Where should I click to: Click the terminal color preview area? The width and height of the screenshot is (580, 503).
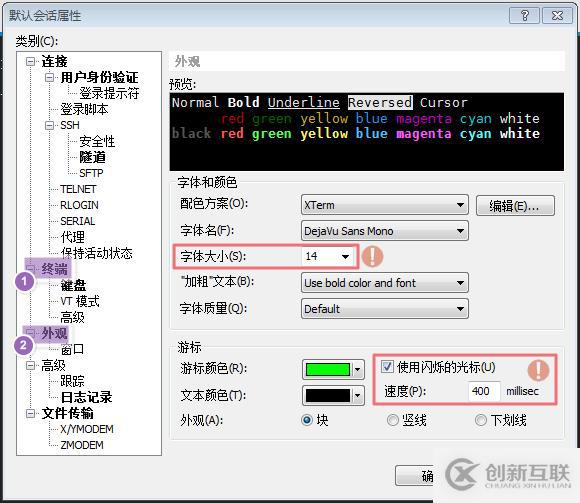coord(367,132)
